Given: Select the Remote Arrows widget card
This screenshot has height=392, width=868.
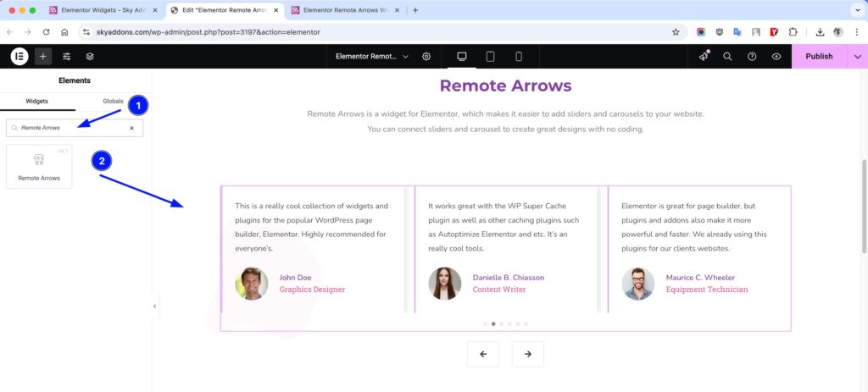Looking at the screenshot, I should coord(39,167).
